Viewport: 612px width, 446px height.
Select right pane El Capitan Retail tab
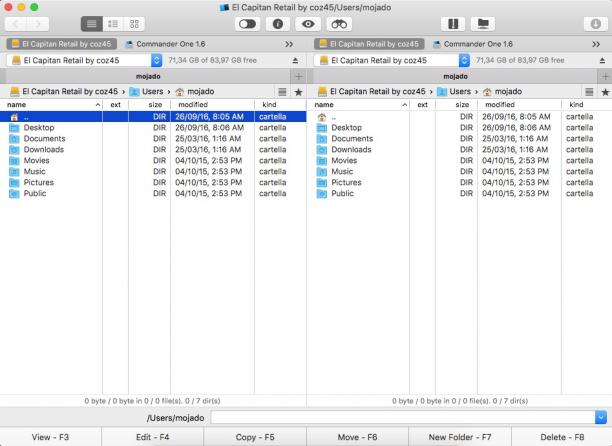369,44
